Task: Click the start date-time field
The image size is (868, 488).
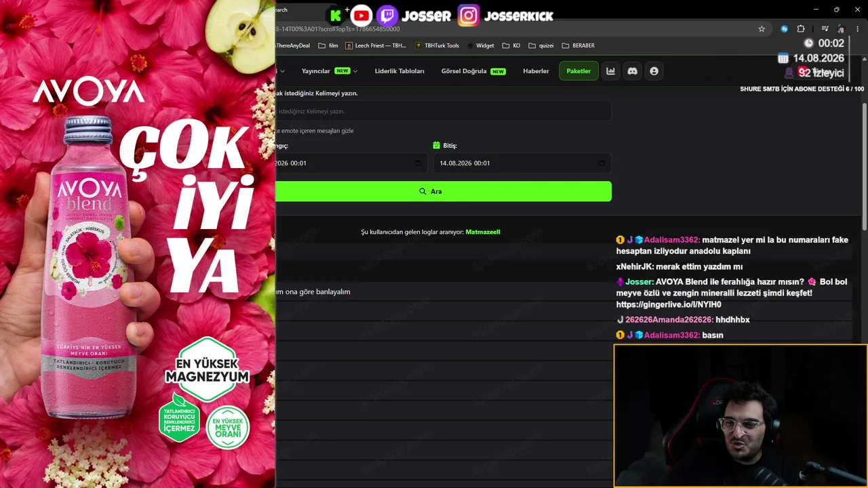Action: (351, 163)
